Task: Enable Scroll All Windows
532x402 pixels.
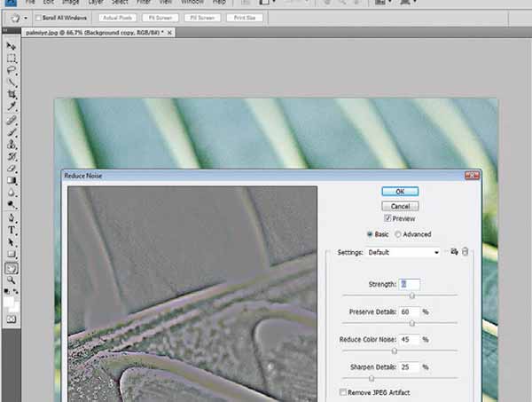Action: [x=39, y=18]
